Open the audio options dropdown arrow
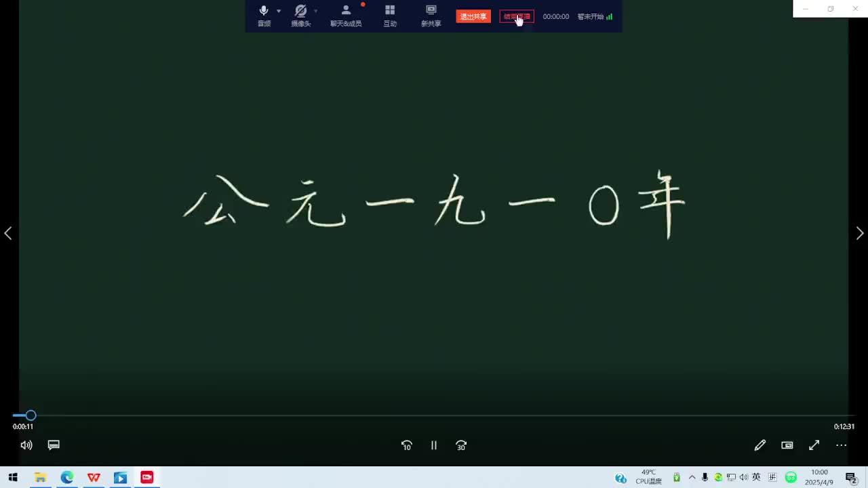Screen dimensions: 868x488 tap(279, 12)
